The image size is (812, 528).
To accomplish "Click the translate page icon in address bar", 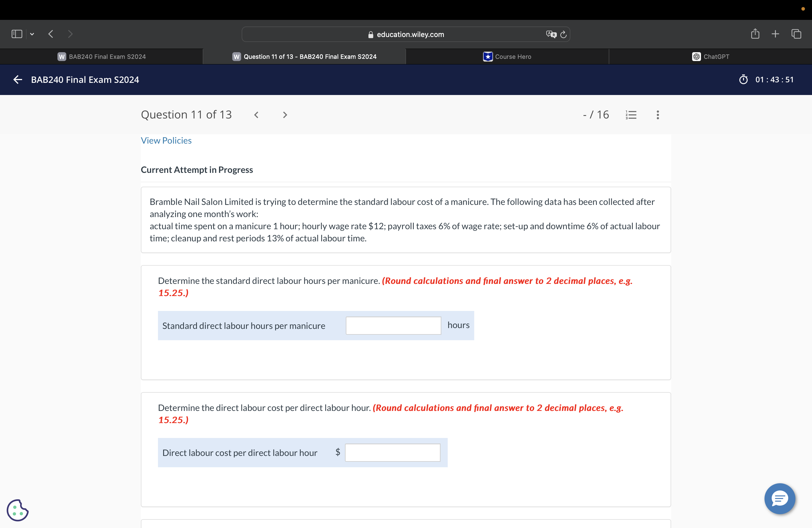I will [x=551, y=34].
